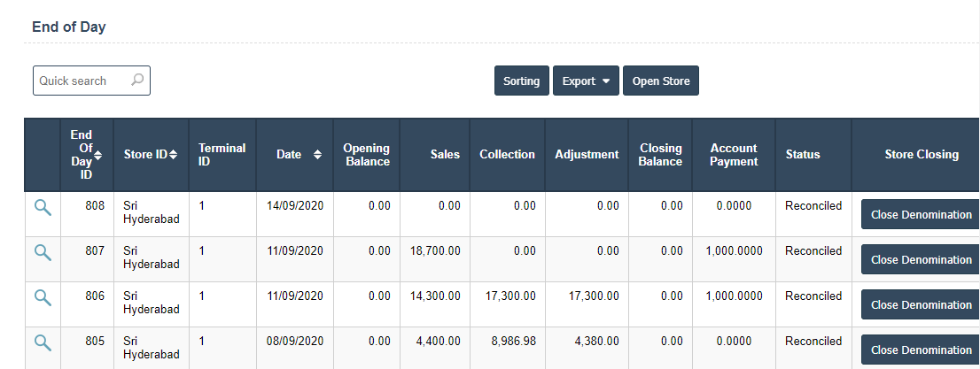Click search icon inside Quick search box
The width and height of the screenshot is (980, 369).
click(137, 81)
